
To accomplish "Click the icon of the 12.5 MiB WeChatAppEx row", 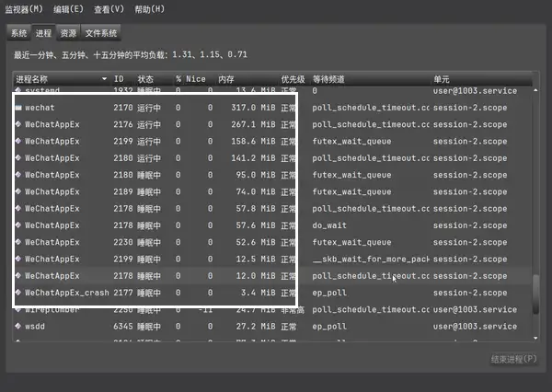I will [18, 259].
